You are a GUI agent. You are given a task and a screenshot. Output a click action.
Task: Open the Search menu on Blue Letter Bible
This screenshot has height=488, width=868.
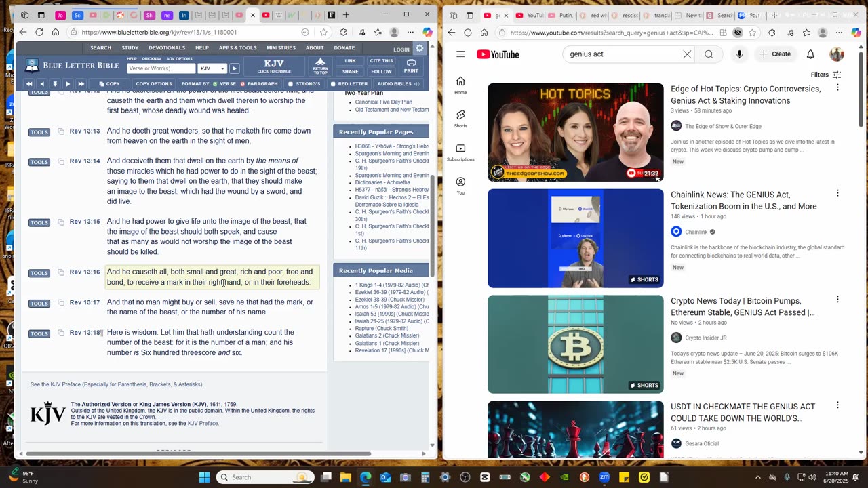pos(100,48)
